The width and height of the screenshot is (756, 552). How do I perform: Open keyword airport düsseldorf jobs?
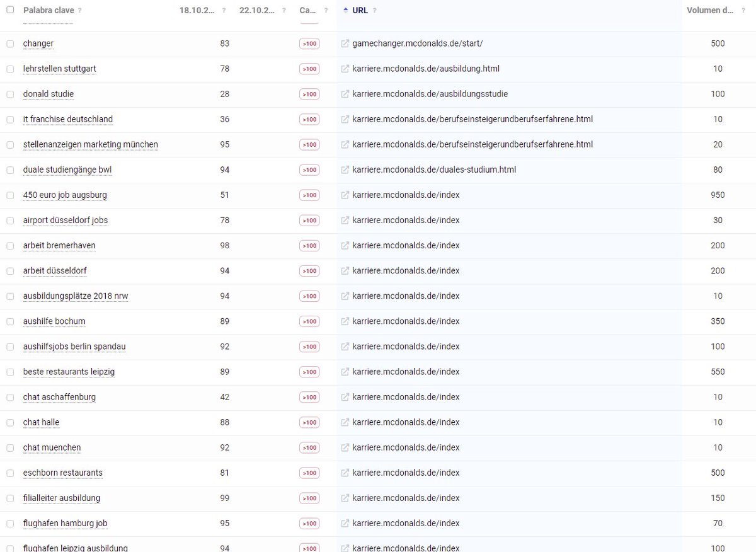[x=66, y=220]
